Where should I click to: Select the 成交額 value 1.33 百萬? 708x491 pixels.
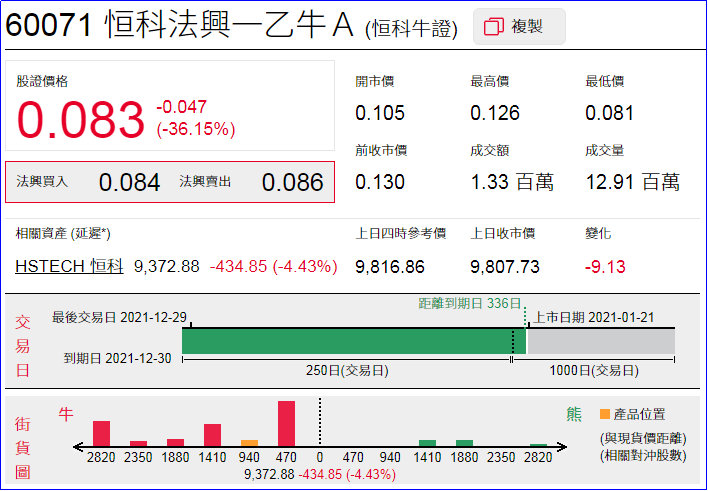coord(512,182)
